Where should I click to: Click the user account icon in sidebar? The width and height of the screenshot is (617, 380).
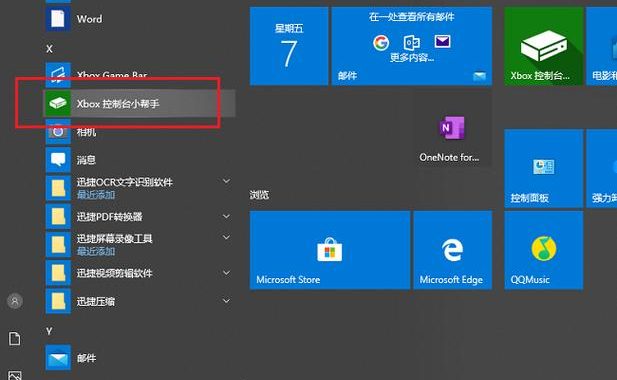coord(15,301)
